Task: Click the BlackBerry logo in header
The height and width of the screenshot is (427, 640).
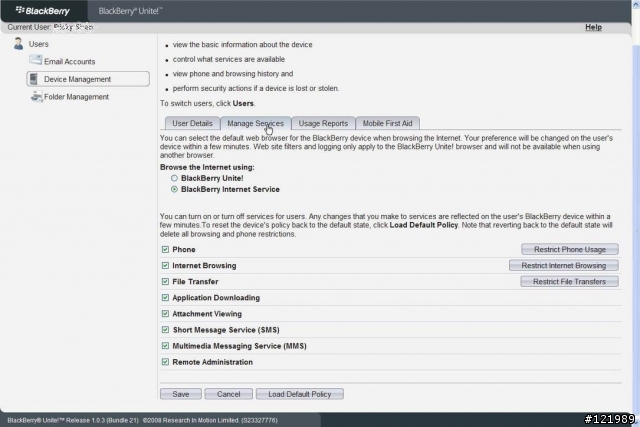Action: (43, 11)
